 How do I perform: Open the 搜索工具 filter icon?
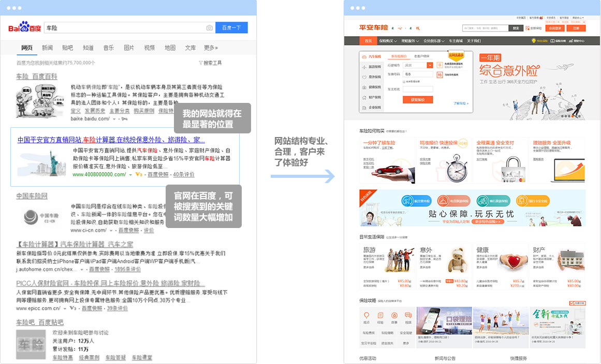coord(200,63)
